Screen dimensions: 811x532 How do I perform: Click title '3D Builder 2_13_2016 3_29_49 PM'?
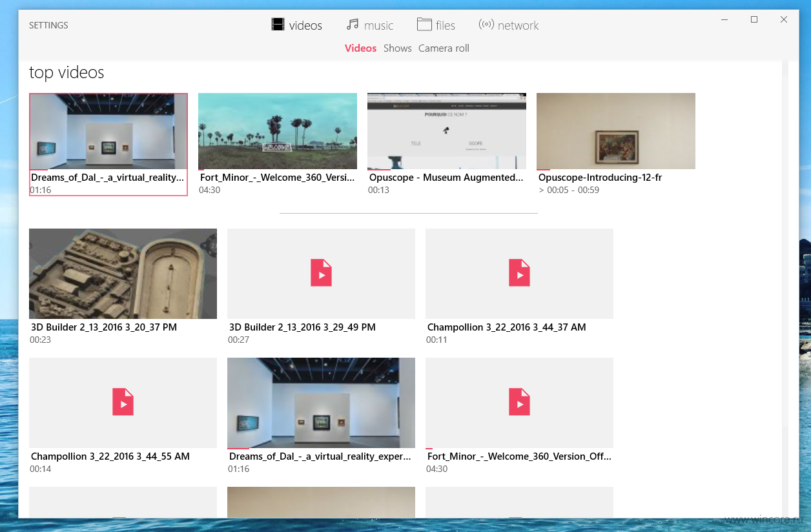302,327
